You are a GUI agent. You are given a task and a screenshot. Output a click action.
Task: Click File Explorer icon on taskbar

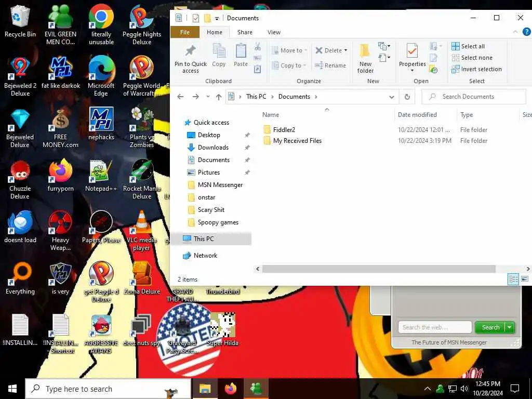205,389
